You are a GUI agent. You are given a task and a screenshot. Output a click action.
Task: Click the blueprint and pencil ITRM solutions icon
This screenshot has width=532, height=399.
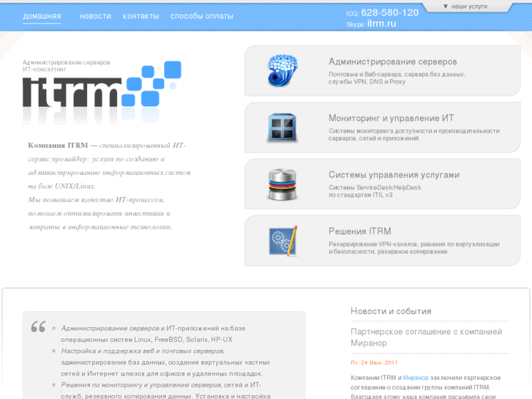[x=283, y=240]
